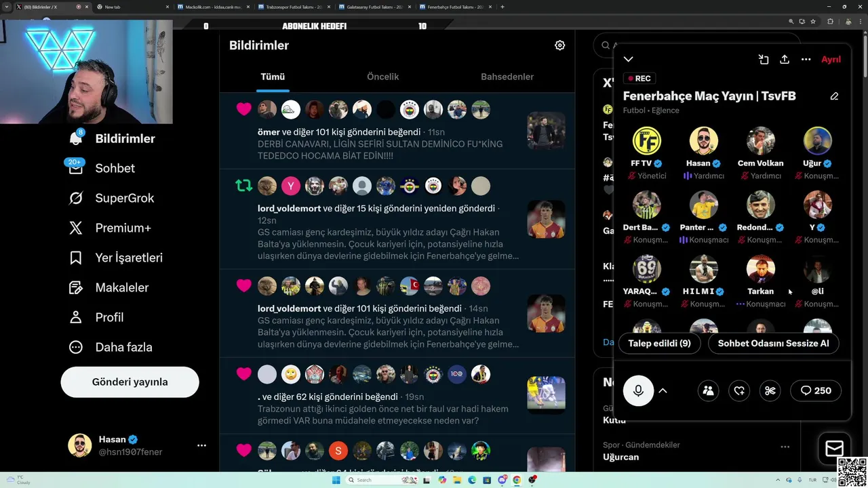This screenshot has height=488, width=868.
Task: Open Profil person icon in sidebar
Action: point(76,317)
